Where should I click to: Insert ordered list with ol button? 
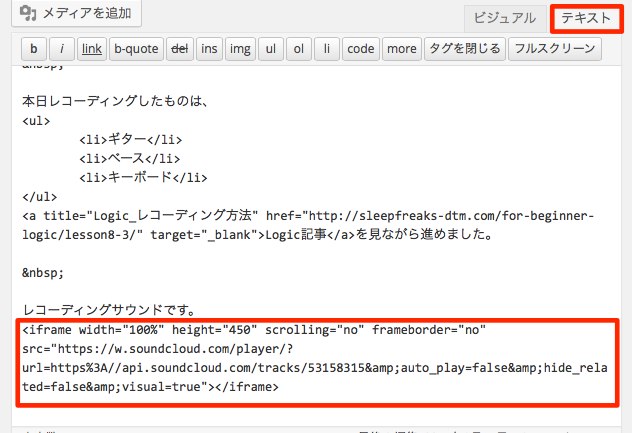click(x=299, y=49)
